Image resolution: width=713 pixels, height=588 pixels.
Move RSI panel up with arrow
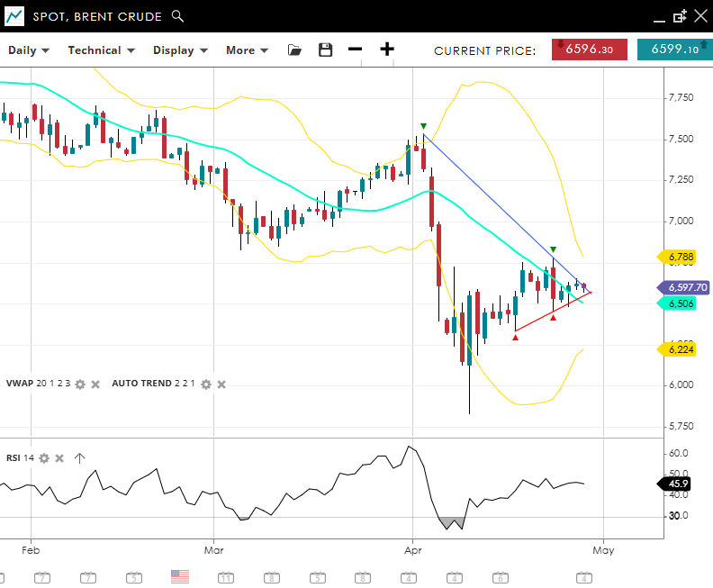pos(79,458)
